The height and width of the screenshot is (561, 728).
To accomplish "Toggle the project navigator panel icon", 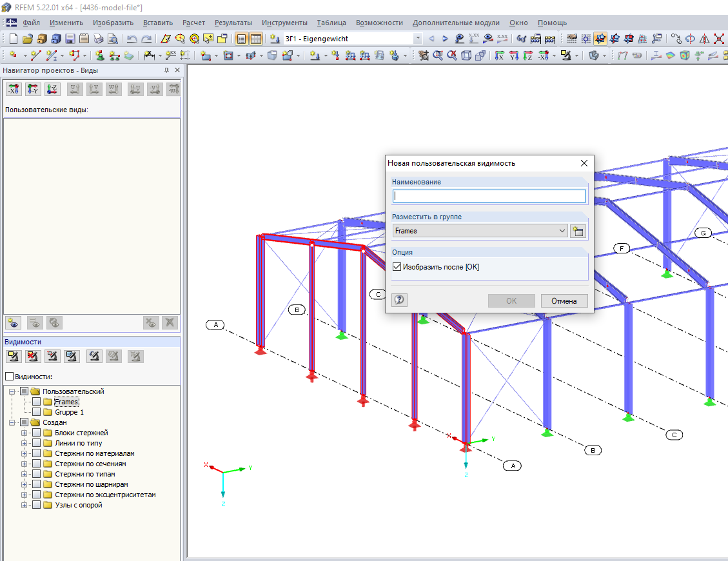I will click(241, 39).
